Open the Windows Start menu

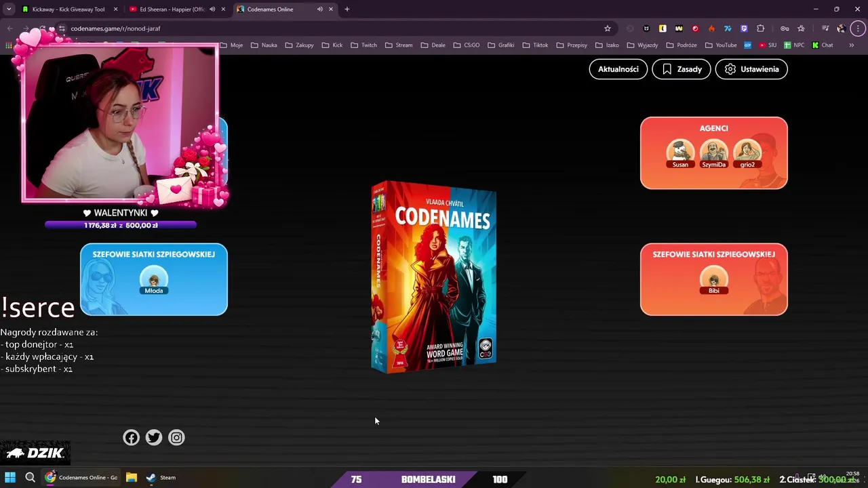click(10, 477)
